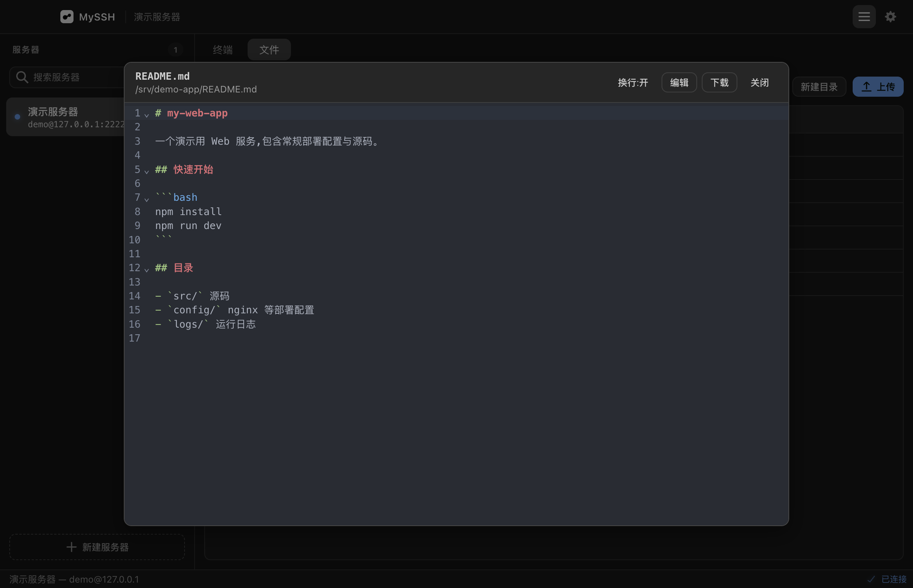Click the ```bash code fence line

coord(176,197)
